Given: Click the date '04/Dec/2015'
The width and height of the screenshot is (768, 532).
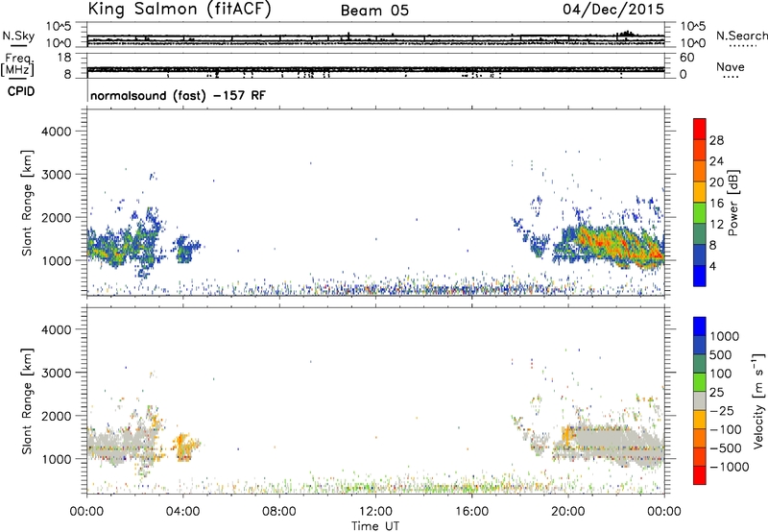Looking at the screenshot, I should 613,10.
